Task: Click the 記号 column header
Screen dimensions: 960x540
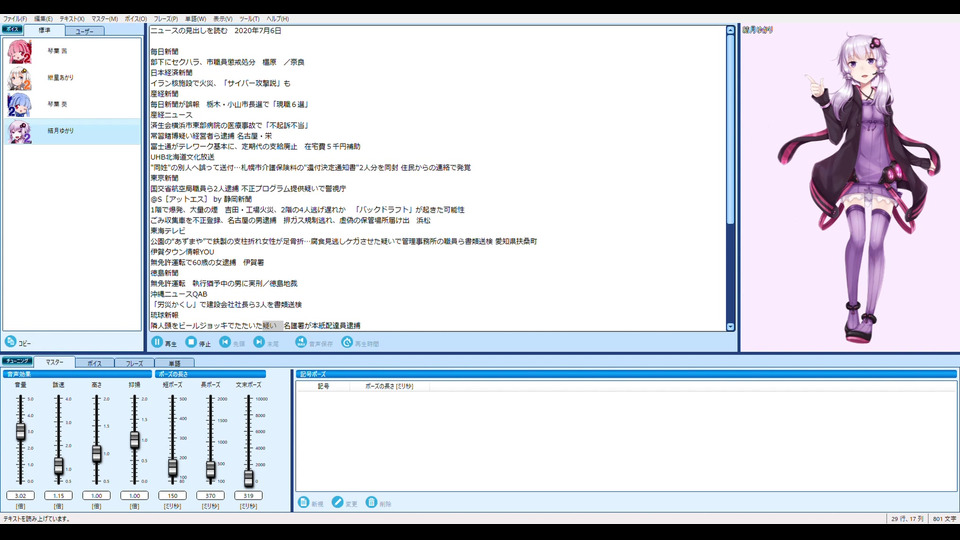Action: (323, 386)
